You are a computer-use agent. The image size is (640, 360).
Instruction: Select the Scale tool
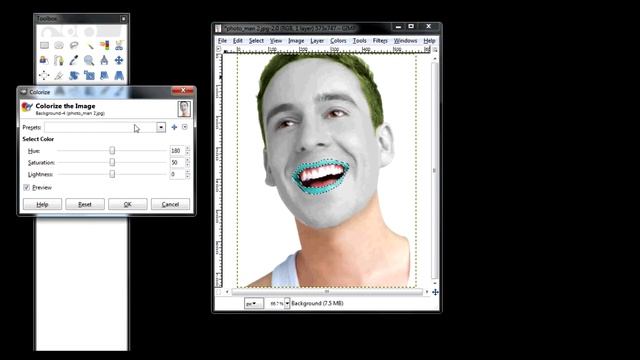[89, 75]
